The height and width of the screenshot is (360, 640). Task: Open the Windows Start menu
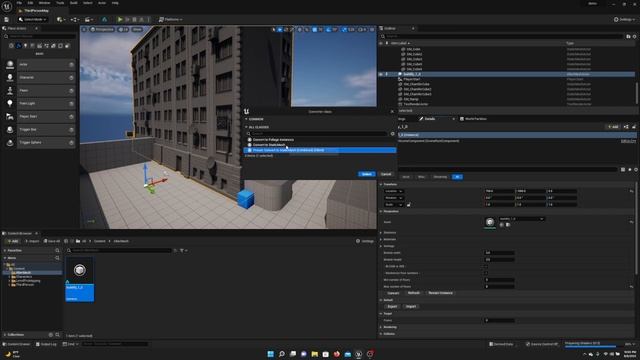click(270, 354)
